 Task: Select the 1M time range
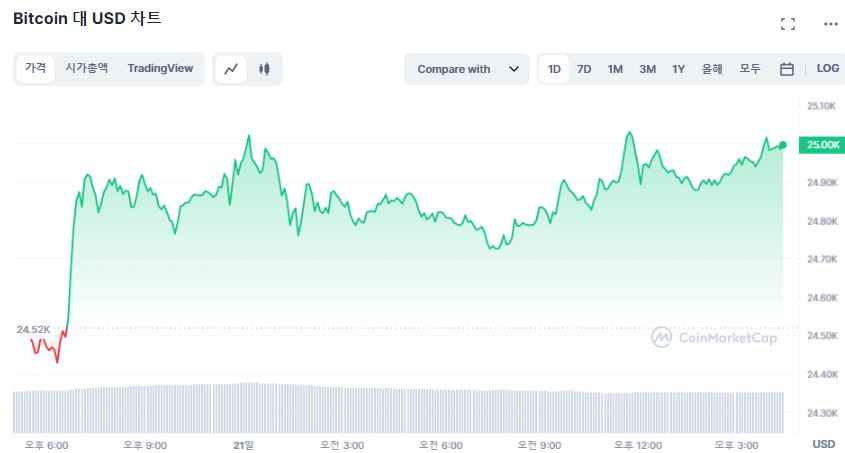point(615,69)
